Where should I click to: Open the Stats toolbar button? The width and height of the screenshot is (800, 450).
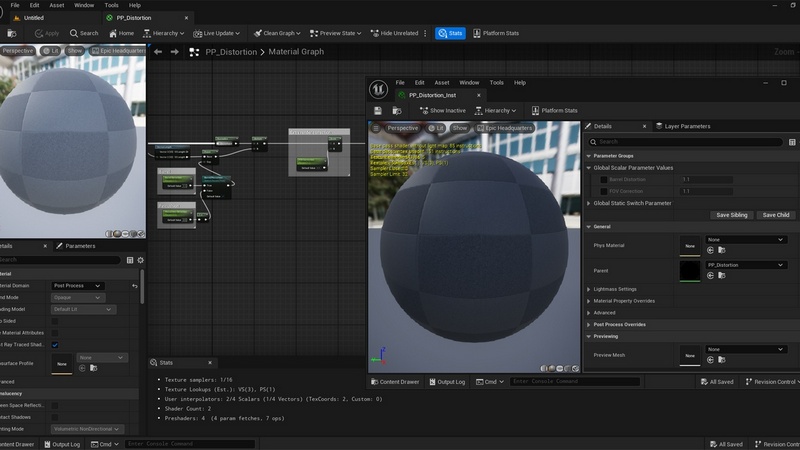pos(450,33)
